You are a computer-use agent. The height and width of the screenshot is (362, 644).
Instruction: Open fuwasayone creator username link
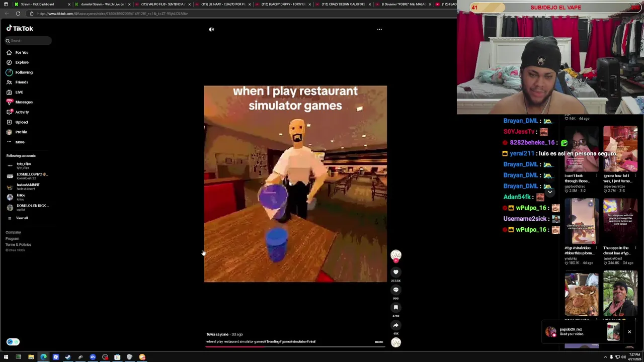[x=217, y=334]
